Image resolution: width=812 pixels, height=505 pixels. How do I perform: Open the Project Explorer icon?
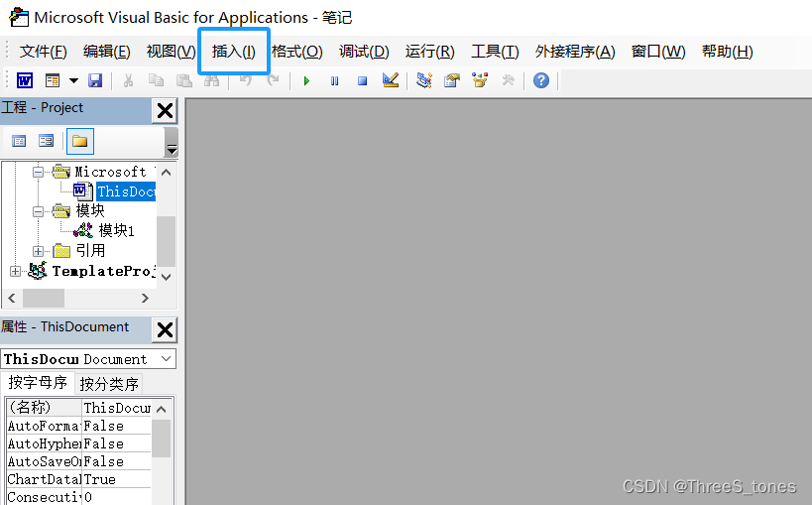tap(424, 80)
